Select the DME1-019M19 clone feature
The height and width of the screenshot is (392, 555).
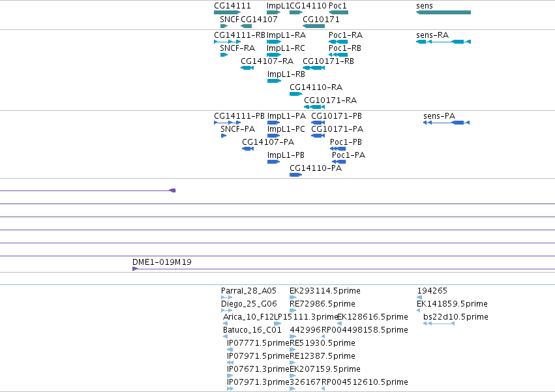344,269
